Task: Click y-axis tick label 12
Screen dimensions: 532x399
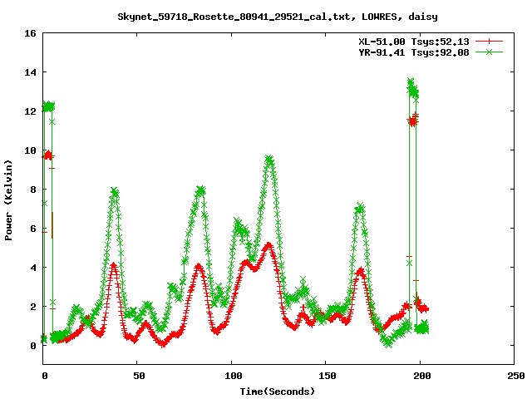Action: coord(30,111)
